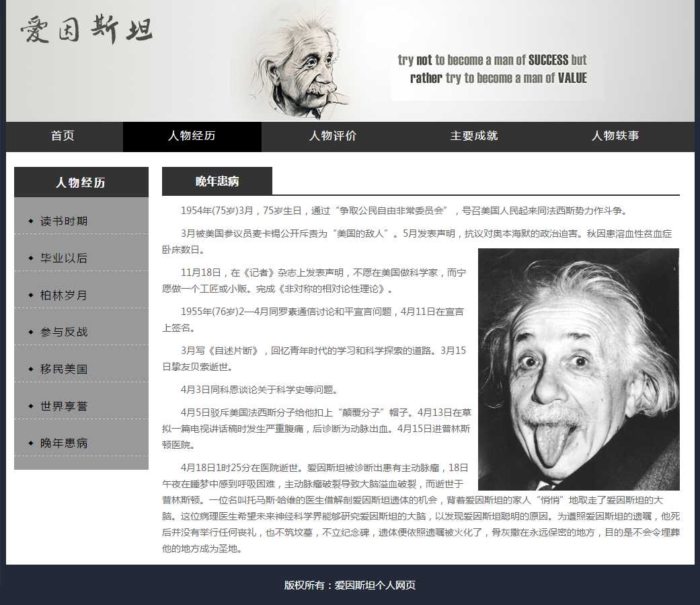Go to the 人物评价 navigation tab
This screenshot has height=605, width=700.
point(333,136)
